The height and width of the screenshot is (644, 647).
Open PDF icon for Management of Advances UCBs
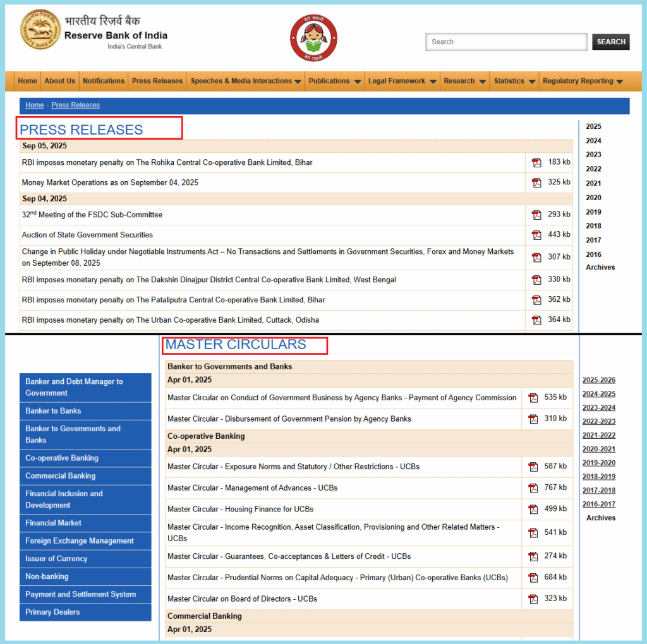(x=533, y=488)
